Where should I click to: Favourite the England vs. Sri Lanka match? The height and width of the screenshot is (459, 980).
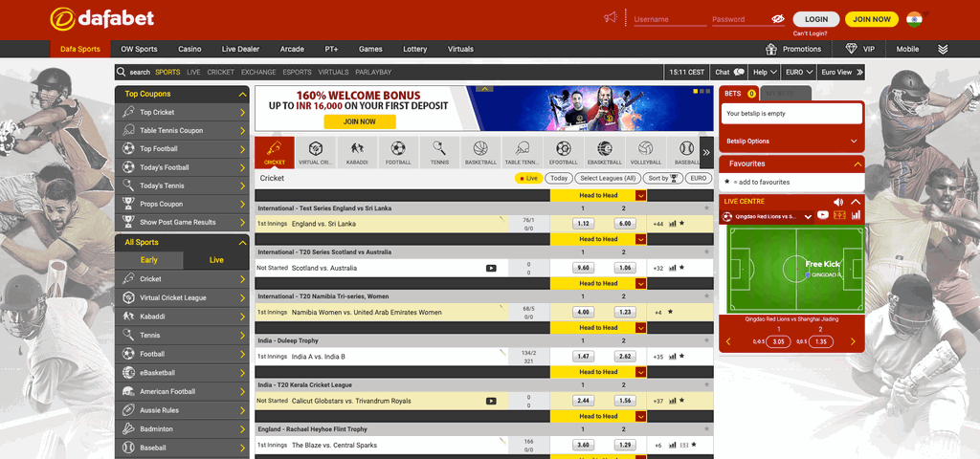(x=681, y=223)
